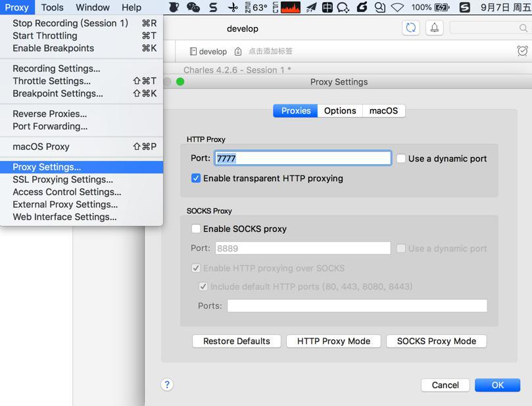Image resolution: width=532 pixels, height=406 pixels.
Task: Click the Charles jug icon in menu bar
Action: click(174, 7)
